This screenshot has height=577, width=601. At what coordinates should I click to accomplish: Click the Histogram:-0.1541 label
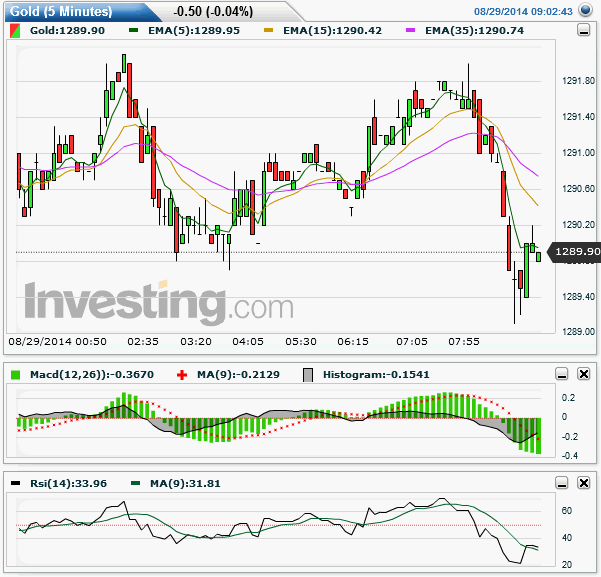376,375
